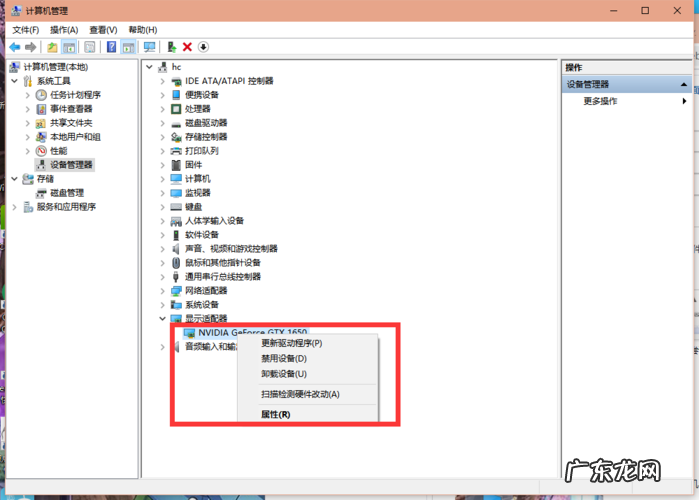Click the 事件查看器 event log icon
The height and width of the screenshot is (500, 699).
tap(41, 109)
